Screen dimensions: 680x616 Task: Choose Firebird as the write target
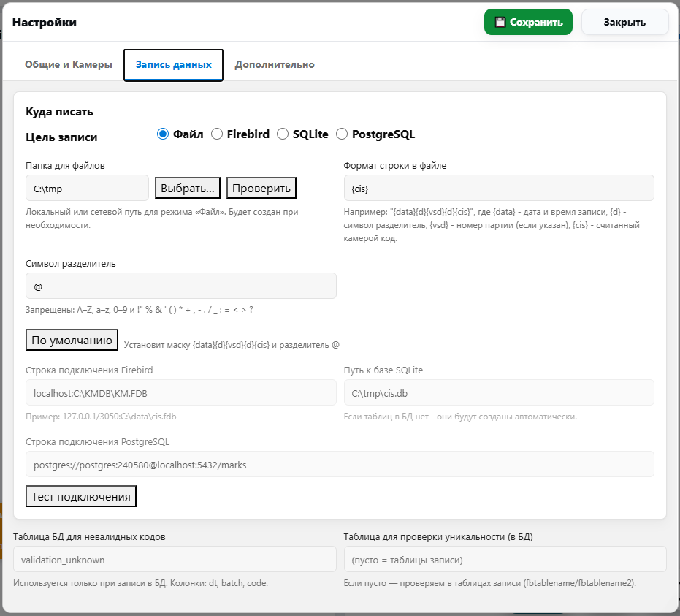click(x=217, y=134)
